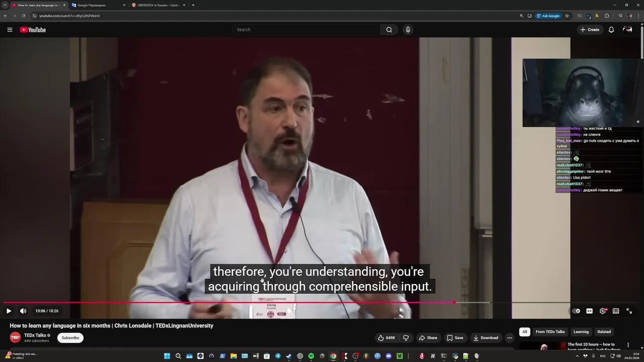Play the paused video
The image size is (644, 362).
tap(9, 311)
